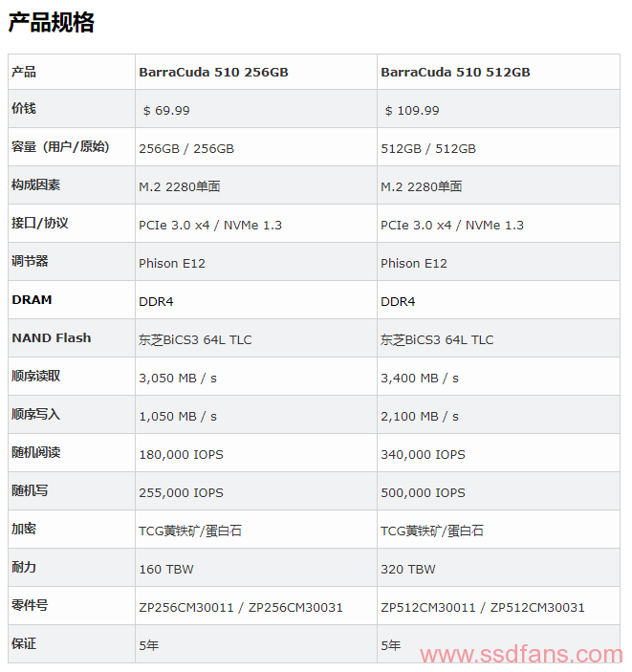632x672 pixels.
Task: Click the 接口/协议 row label
Action: pos(40,223)
